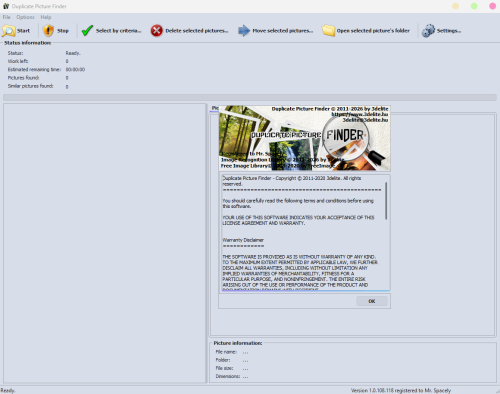500x394 pixels.
Task: Click "Ready." in the bottom status bar
Action: pos(8,390)
